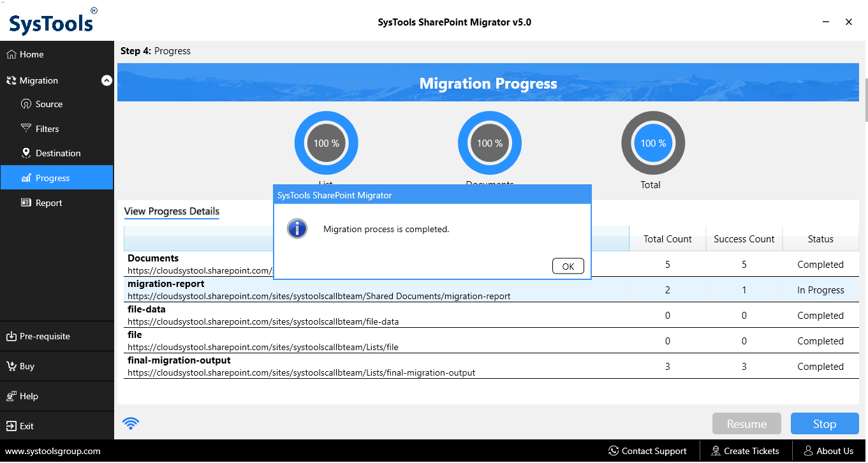Select the Home icon in the sidebar
This screenshot has height=463, width=868.
pyautogui.click(x=10, y=54)
